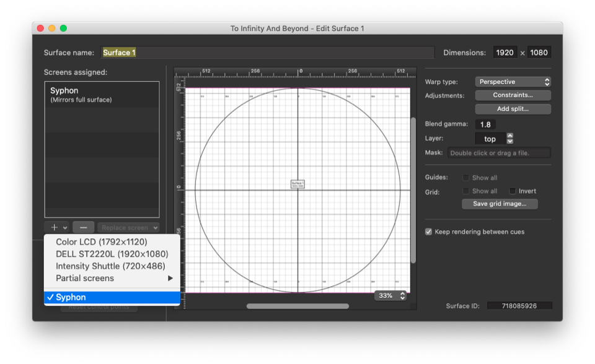Select Color LCD (1792×1120) from menu
Screen dimensions: 595x364
[x=102, y=242]
